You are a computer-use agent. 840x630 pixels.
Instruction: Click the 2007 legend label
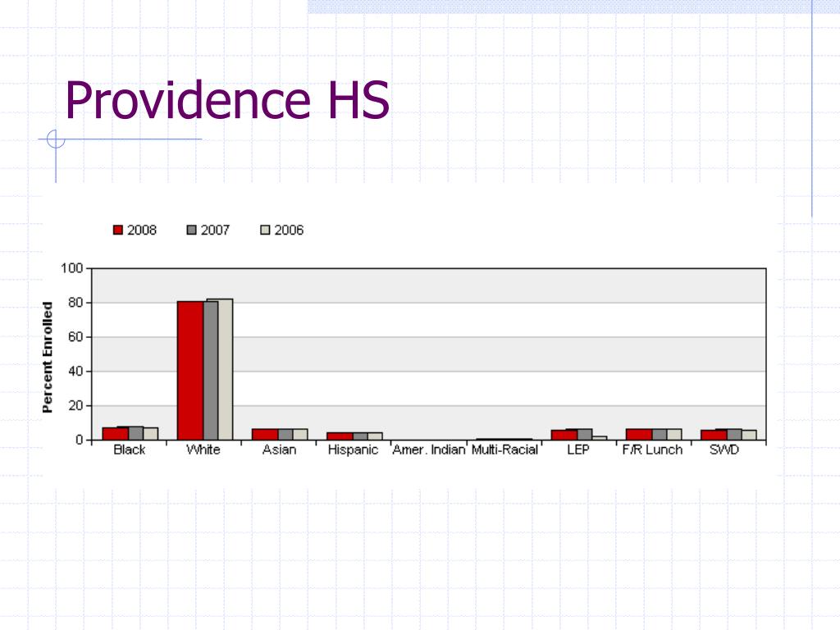coord(216,230)
